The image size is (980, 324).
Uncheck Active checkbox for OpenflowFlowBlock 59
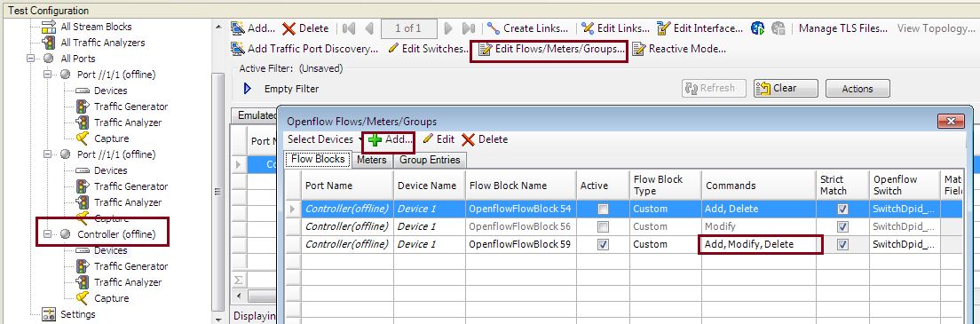603,245
